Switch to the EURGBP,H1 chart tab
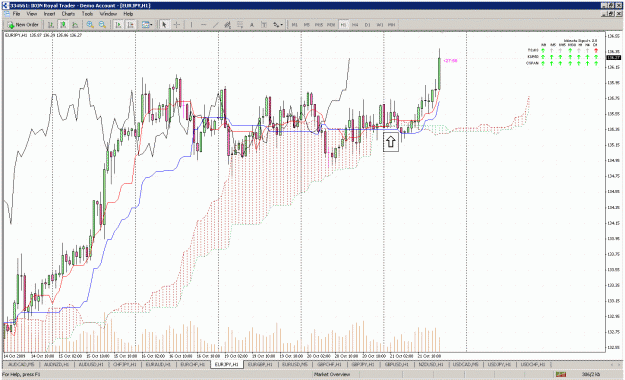This screenshot has height=380, width=625. point(260,364)
